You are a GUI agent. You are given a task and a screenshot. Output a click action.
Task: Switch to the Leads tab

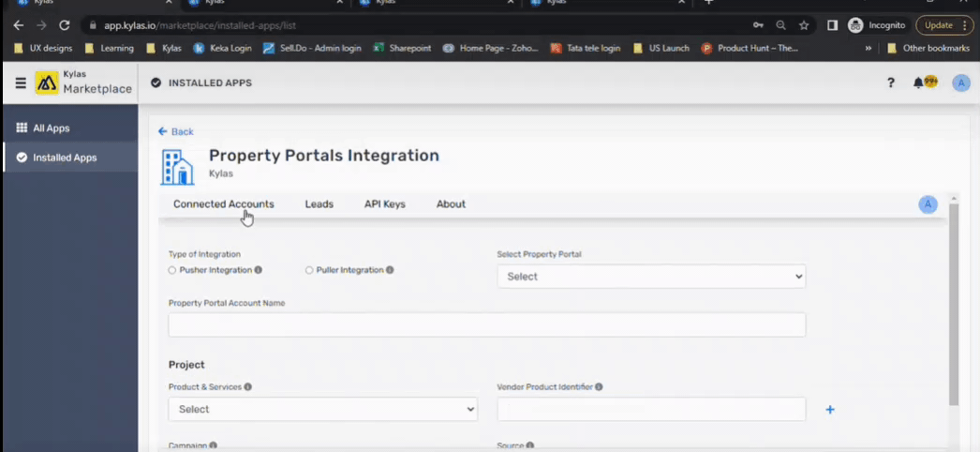tap(319, 203)
